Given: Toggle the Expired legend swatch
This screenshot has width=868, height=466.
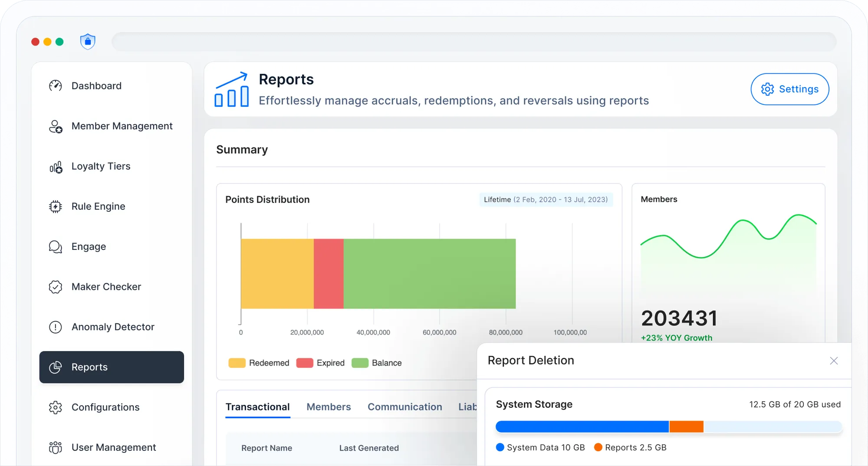Looking at the screenshot, I should [x=304, y=362].
